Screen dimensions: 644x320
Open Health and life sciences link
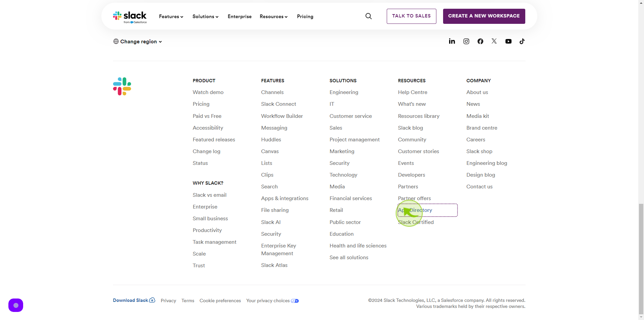point(358,246)
